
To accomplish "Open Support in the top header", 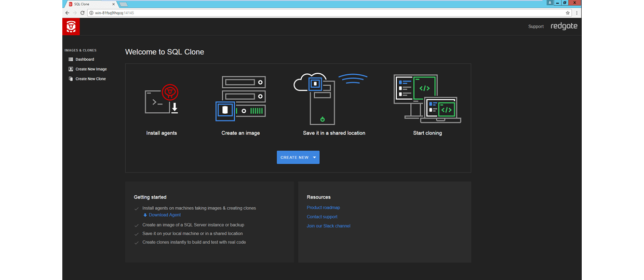I will pos(536,26).
